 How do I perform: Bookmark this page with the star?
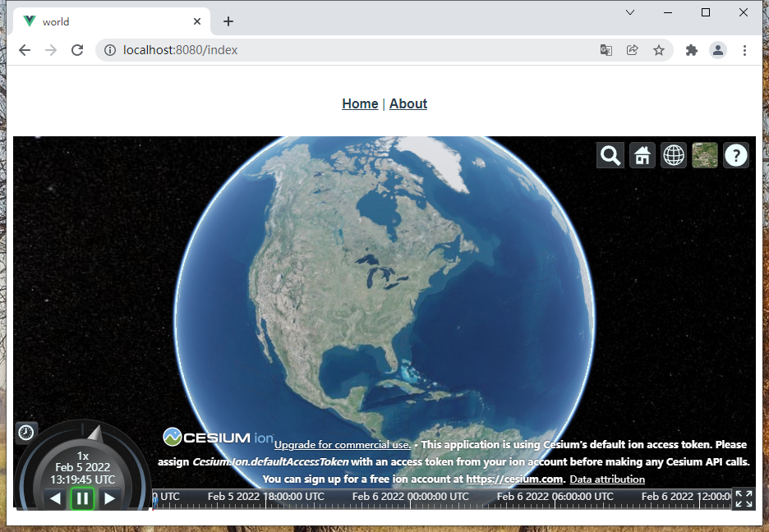point(659,50)
